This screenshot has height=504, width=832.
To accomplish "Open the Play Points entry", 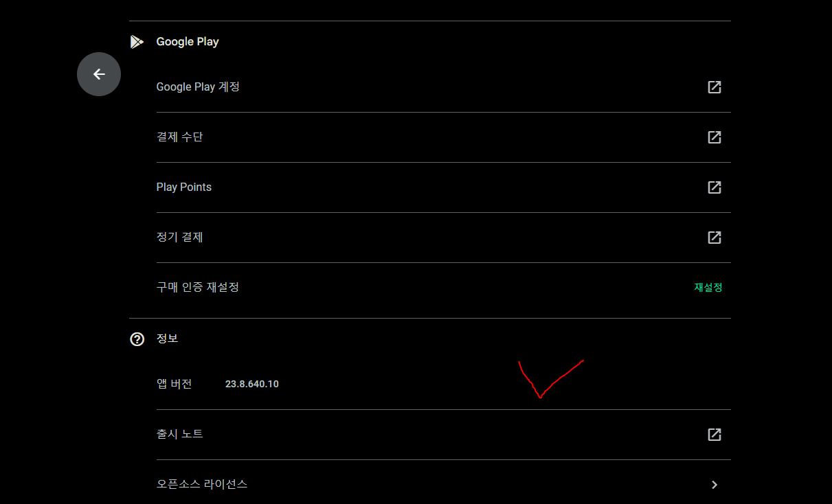I will (x=444, y=187).
